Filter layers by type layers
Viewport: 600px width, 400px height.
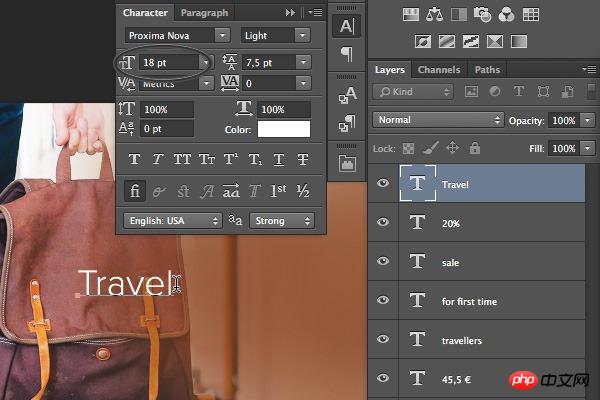coord(518,91)
